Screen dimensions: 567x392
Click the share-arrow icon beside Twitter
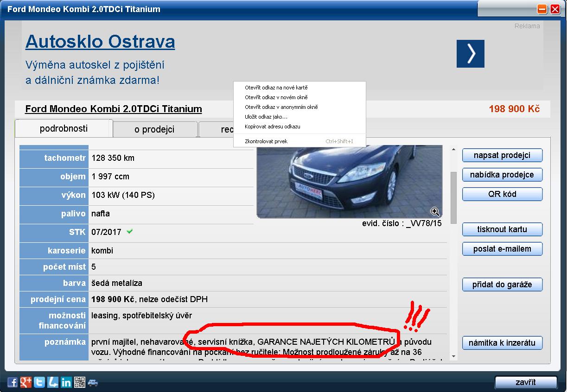tap(53, 382)
